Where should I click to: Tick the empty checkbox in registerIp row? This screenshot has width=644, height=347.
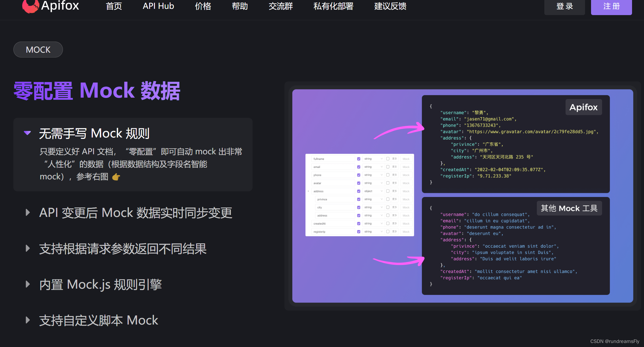click(388, 231)
